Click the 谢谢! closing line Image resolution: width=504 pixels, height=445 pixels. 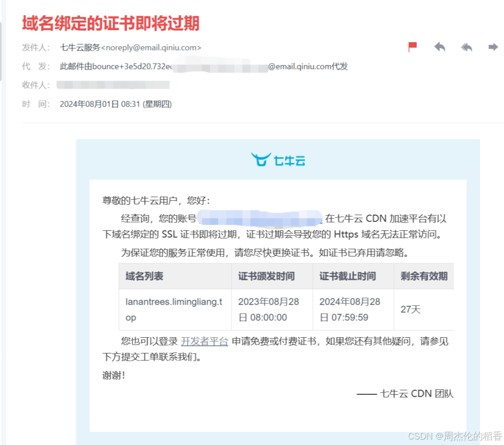point(114,375)
